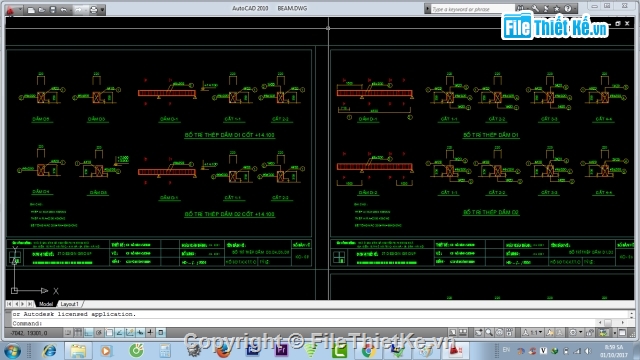Viewport: 640px width, 360px height.
Task: Open Firefox from taskbar
Action: (x=223, y=351)
